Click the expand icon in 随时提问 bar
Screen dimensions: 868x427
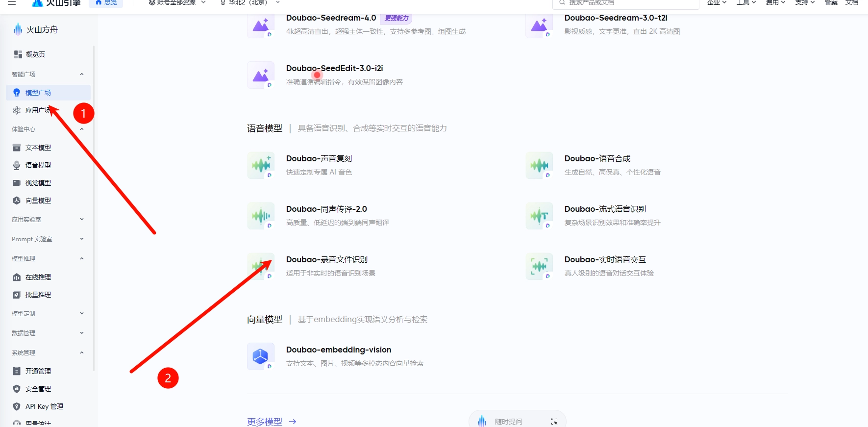[554, 422]
